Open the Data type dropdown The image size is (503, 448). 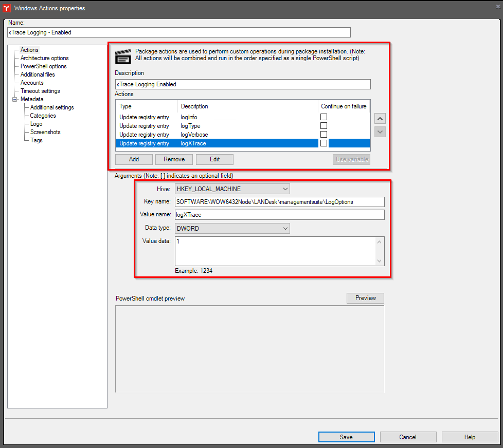pos(232,228)
